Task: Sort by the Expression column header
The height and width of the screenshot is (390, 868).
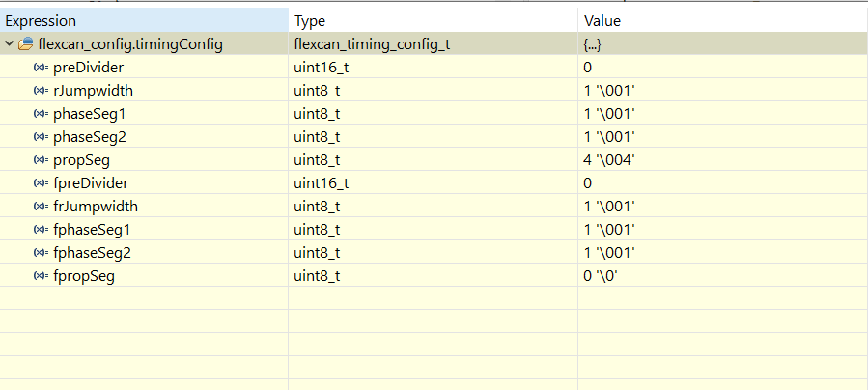Action: 144,21
